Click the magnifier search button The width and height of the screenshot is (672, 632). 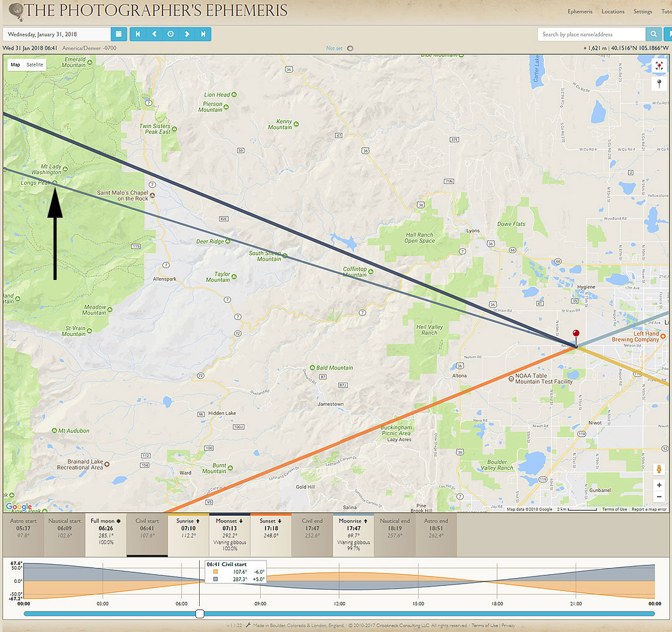(653, 34)
